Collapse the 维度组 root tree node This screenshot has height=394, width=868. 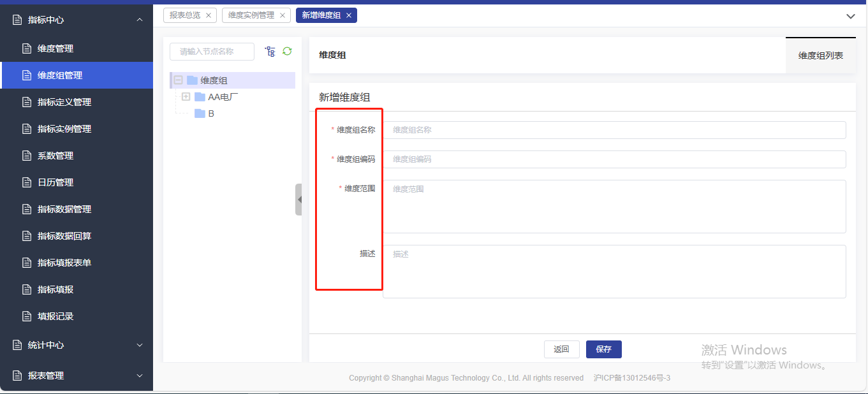179,80
